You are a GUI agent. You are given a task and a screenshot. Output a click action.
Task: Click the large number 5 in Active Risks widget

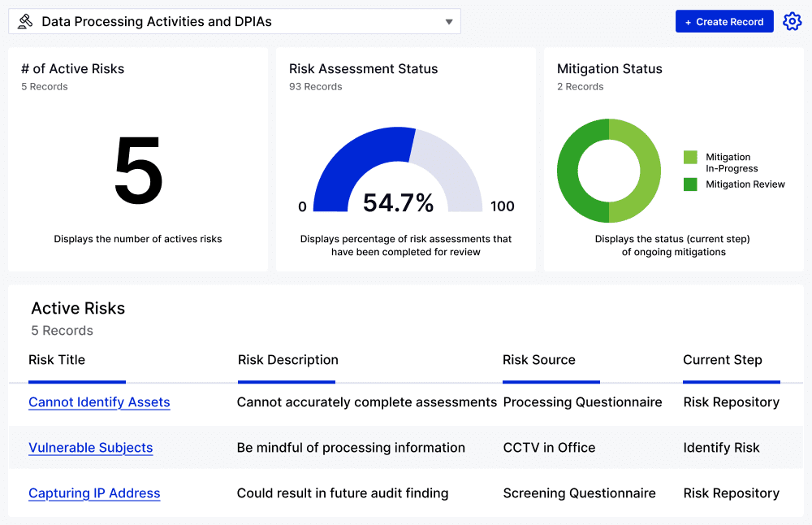137,169
